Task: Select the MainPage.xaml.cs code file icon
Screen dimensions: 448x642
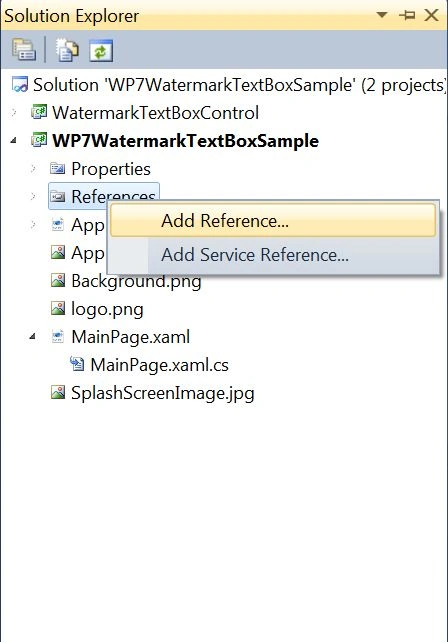Action: [77, 364]
